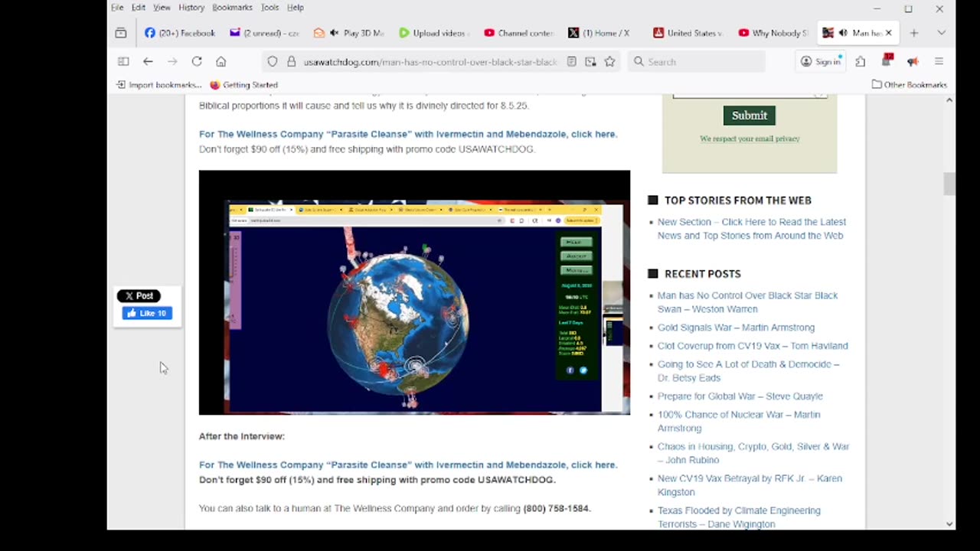Open 'Prepare for Global War – Steve Quayle'
The width and height of the screenshot is (980, 551).
coord(740,396)
